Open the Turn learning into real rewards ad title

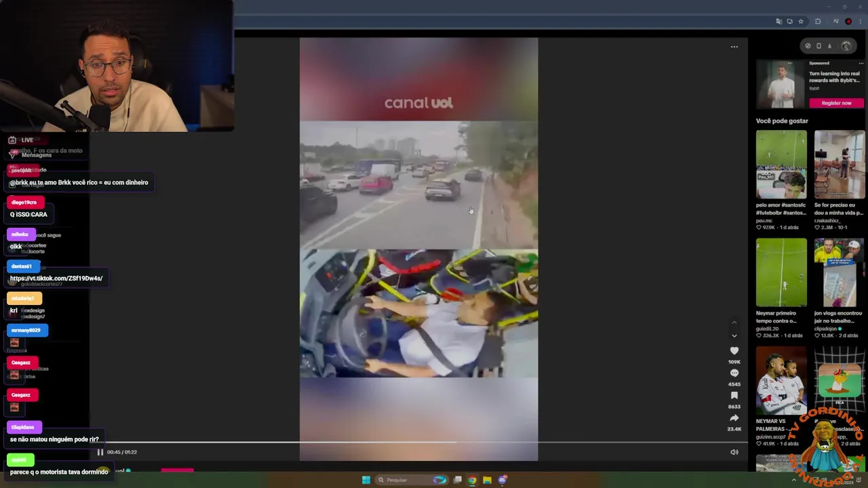pyautogui.click(x=835, y=77)
